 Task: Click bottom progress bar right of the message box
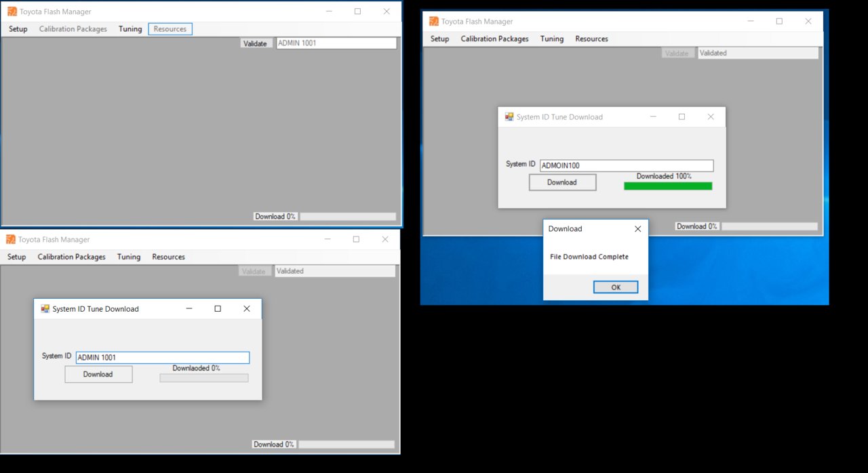click(x=770, y=226)
